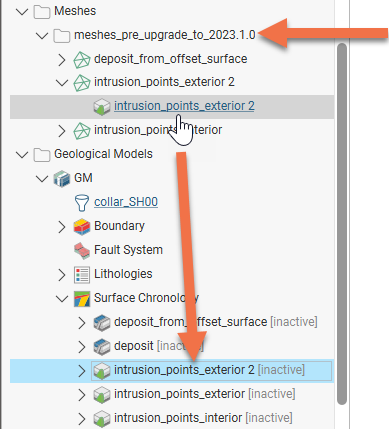Click the vertical scrollbar of the project tree
The width and height of the screenshot is (389, 429).
pyautogui.click(x=342, y=223)
